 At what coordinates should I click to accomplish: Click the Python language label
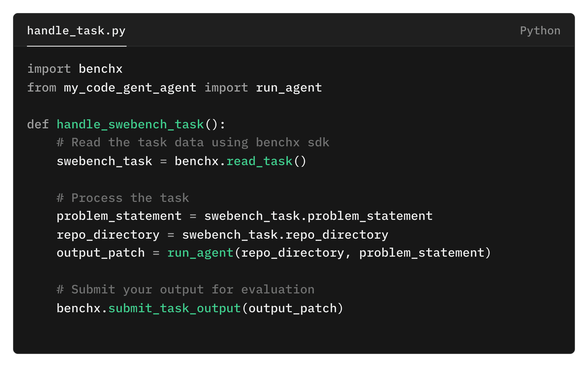pos(540,31)
